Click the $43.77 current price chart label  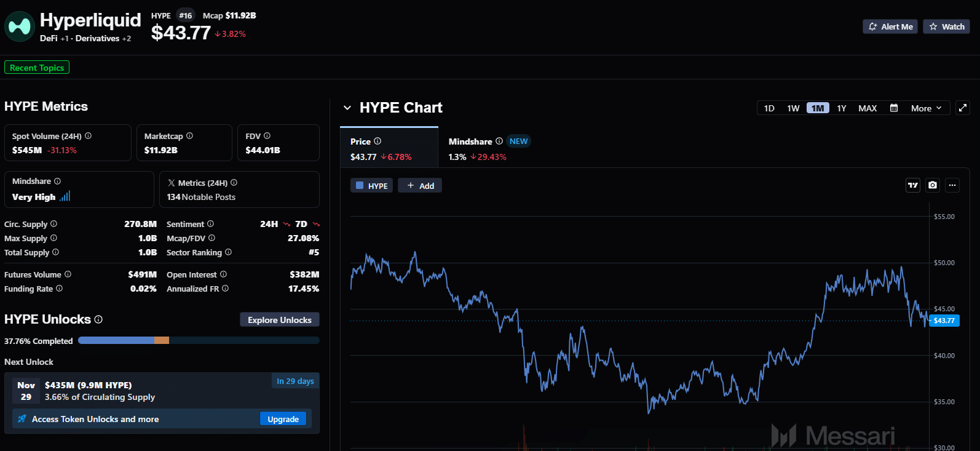(x=944, y=321)
